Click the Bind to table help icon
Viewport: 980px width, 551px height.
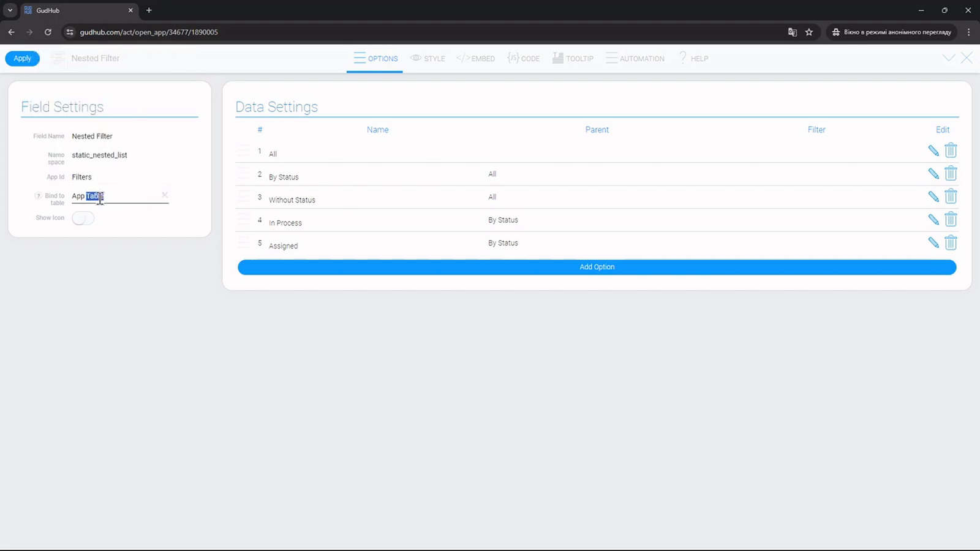[38, 196]
